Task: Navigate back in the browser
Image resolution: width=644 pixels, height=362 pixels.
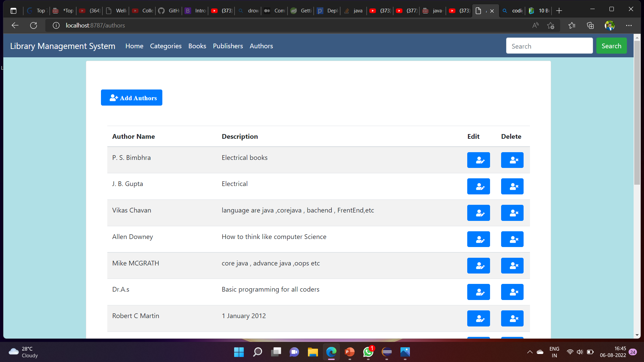Action: (15, 25)
